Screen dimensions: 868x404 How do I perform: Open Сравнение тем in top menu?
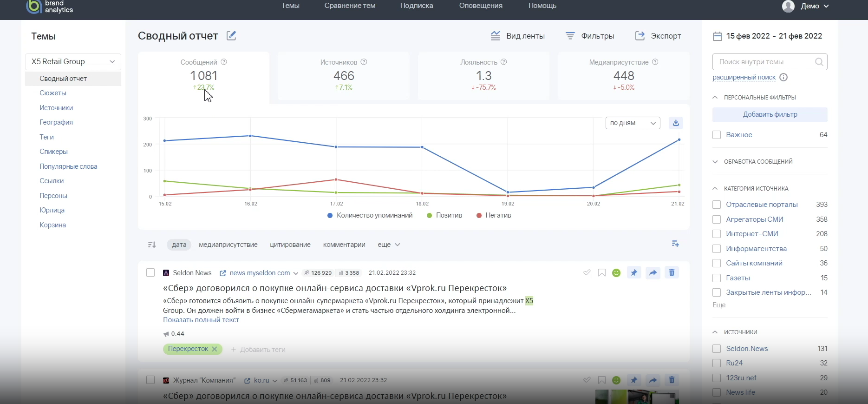point(350,6)
